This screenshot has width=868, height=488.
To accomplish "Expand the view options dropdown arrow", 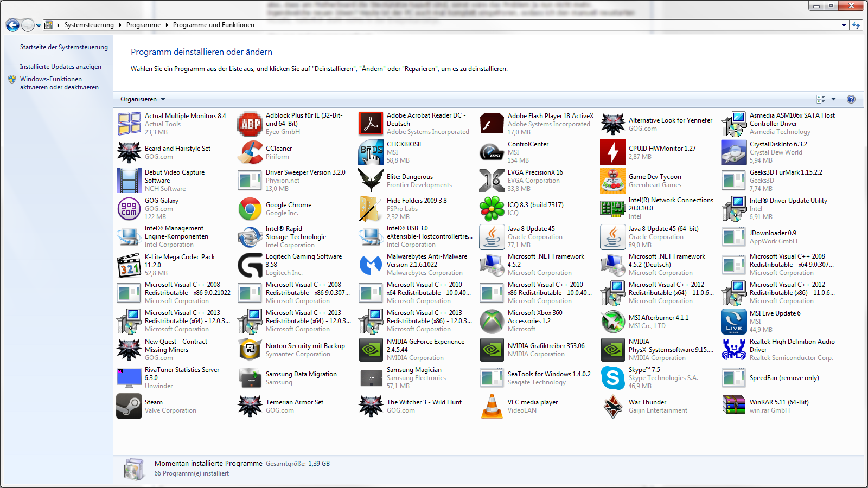I will [x=834, y=99].
